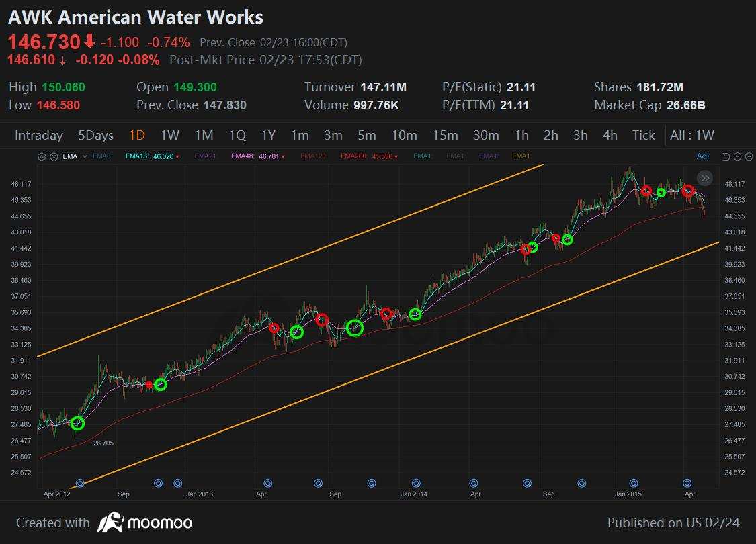The height and width of the screenshot is (544, 756).
Task: Open the dropdown arrow after EMA48 value 46.781
Action: 283,157
